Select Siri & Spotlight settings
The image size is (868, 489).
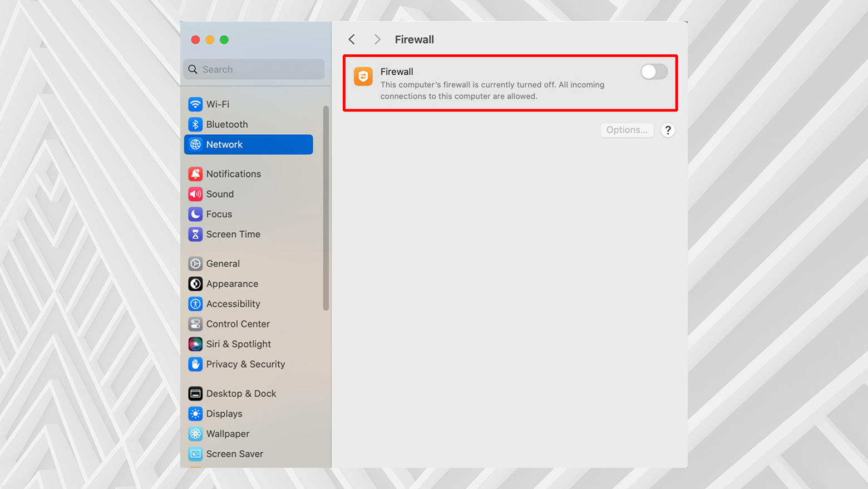238,344
